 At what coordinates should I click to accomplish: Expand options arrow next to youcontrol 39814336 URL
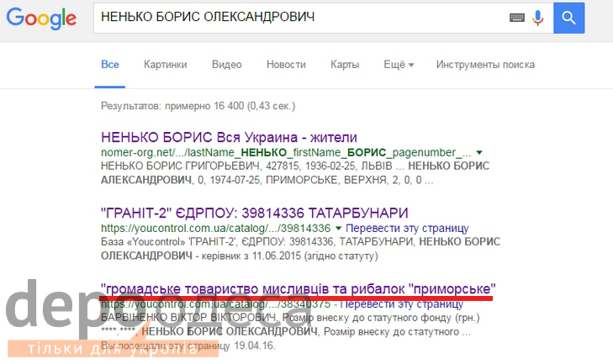coord(339,228)
